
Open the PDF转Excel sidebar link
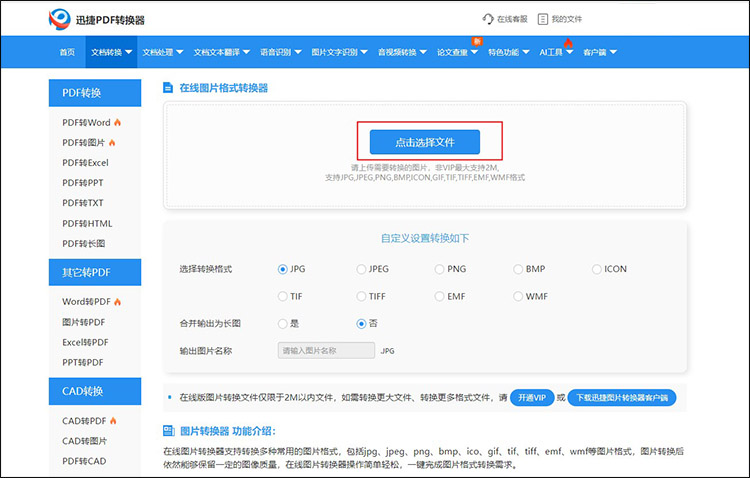pyautogui.click(x=85, y=163)
